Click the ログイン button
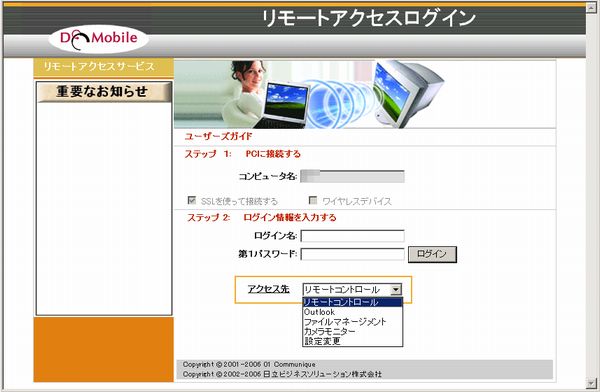 432,254
